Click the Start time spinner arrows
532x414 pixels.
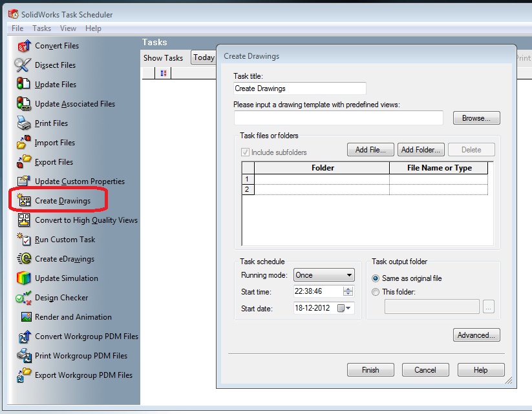click(x=348, y=291)
